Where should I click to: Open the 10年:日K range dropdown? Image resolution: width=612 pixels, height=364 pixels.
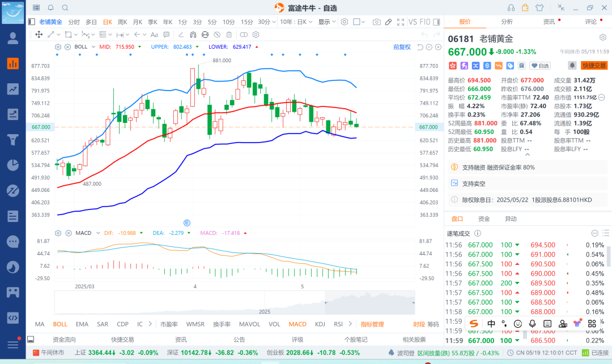coord(296,22)
